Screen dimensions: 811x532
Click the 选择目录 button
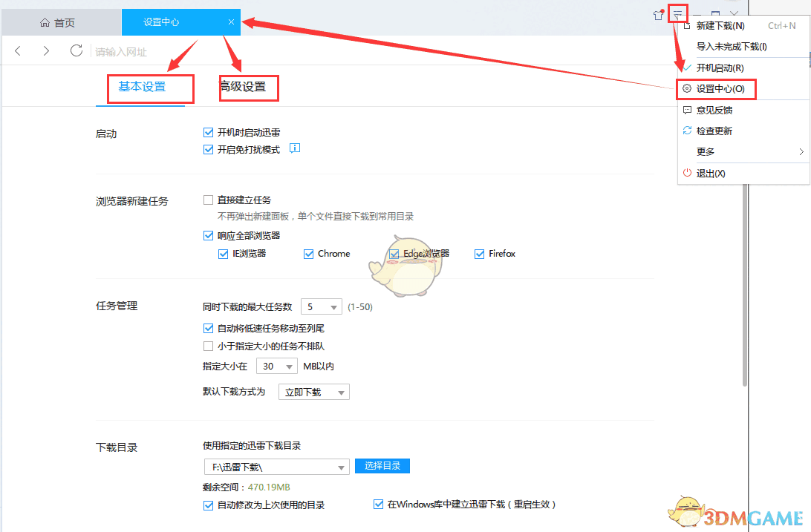[x=382, y=466]
